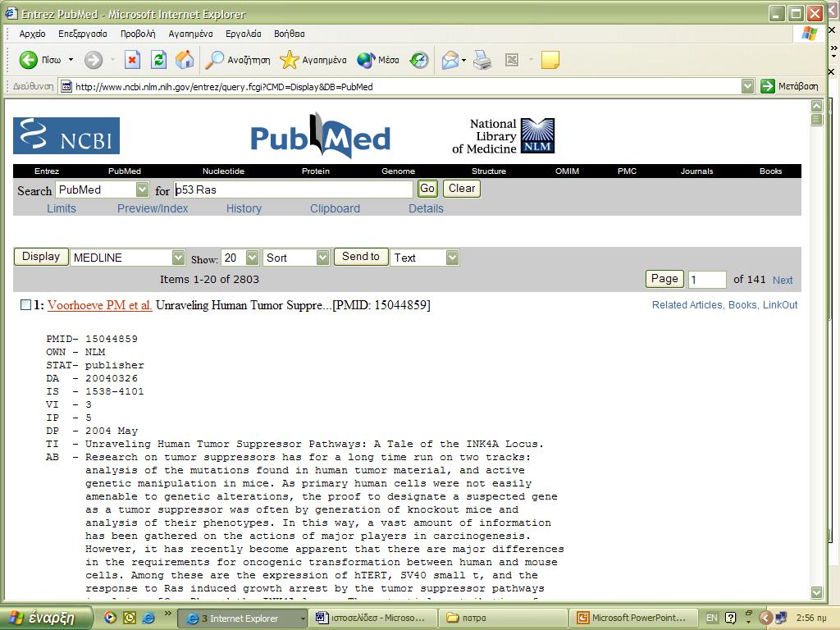Print the page with the printer icon

[482, 60]
